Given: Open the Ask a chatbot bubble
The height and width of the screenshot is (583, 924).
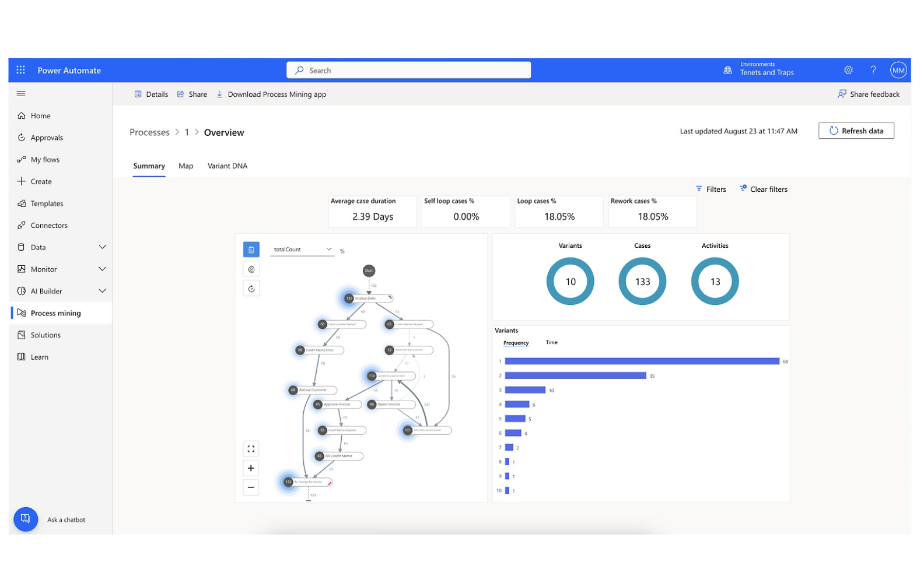Looking at the screenshot, I should coord(26,519).
